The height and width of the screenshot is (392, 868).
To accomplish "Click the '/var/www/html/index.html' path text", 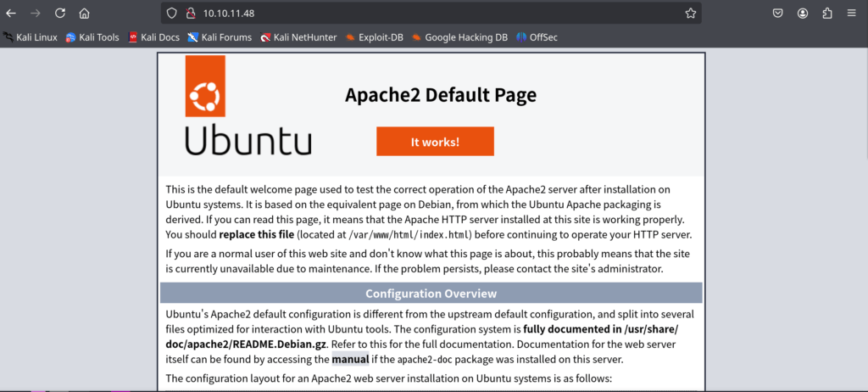I will point(409,234).
